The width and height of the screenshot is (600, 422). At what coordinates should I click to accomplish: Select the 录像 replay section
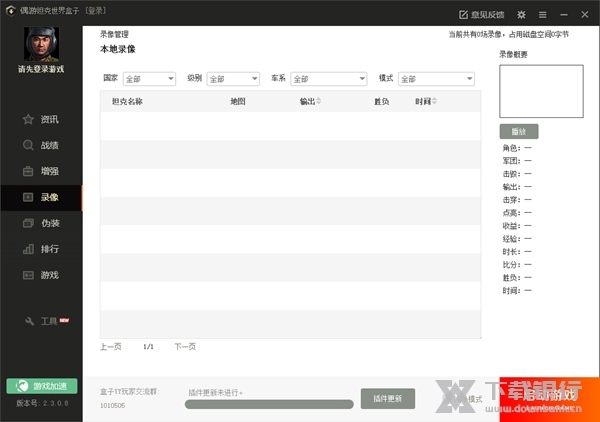pos(50,197)
